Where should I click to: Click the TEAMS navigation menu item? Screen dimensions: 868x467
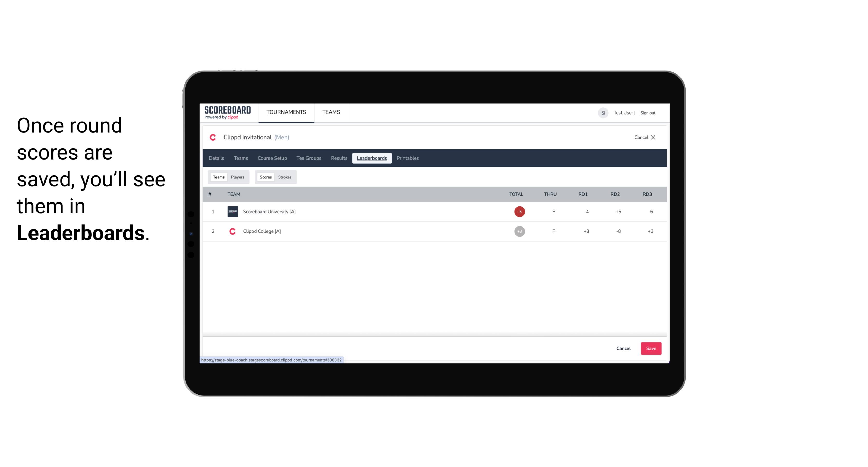click(x=331, y=112)
